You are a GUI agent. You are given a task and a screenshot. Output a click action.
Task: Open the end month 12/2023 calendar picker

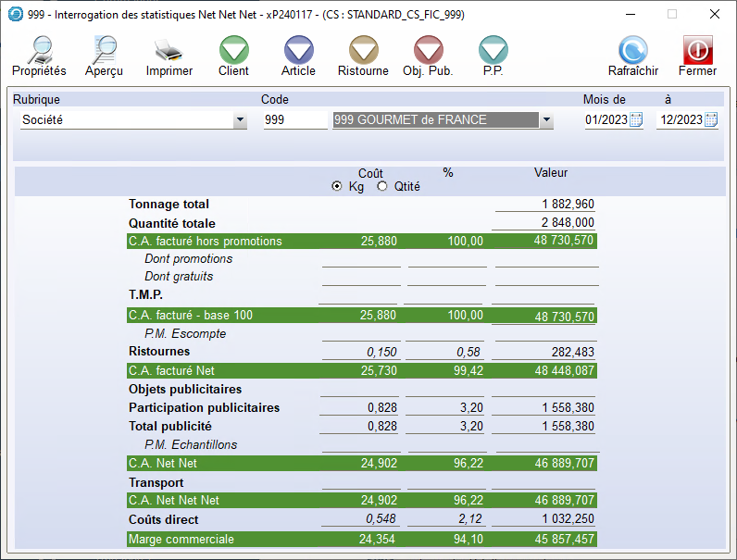pyautogui.click(x=711, y=119)
